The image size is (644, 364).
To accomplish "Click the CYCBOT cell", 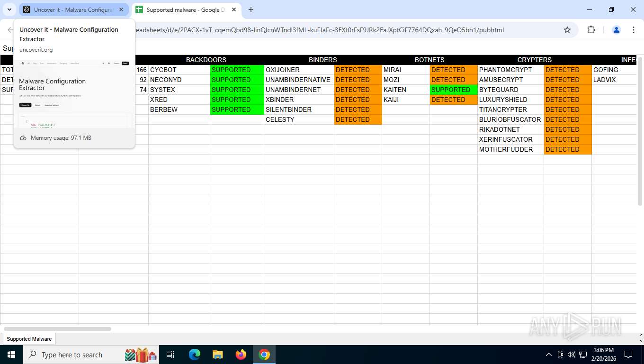I will coord(179,70).
